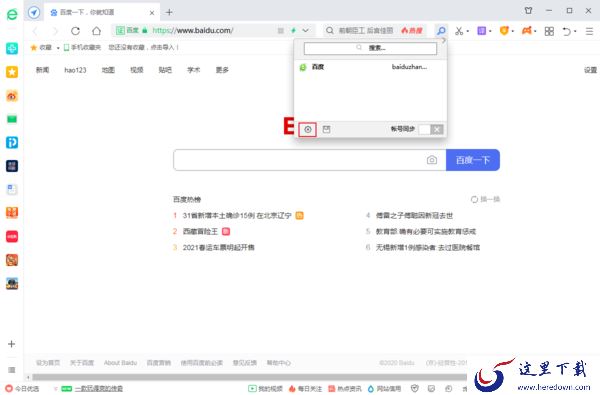The image size is (600, 395).
Task: Open the four-square extensions grid icon
Action: click(549, 31)
